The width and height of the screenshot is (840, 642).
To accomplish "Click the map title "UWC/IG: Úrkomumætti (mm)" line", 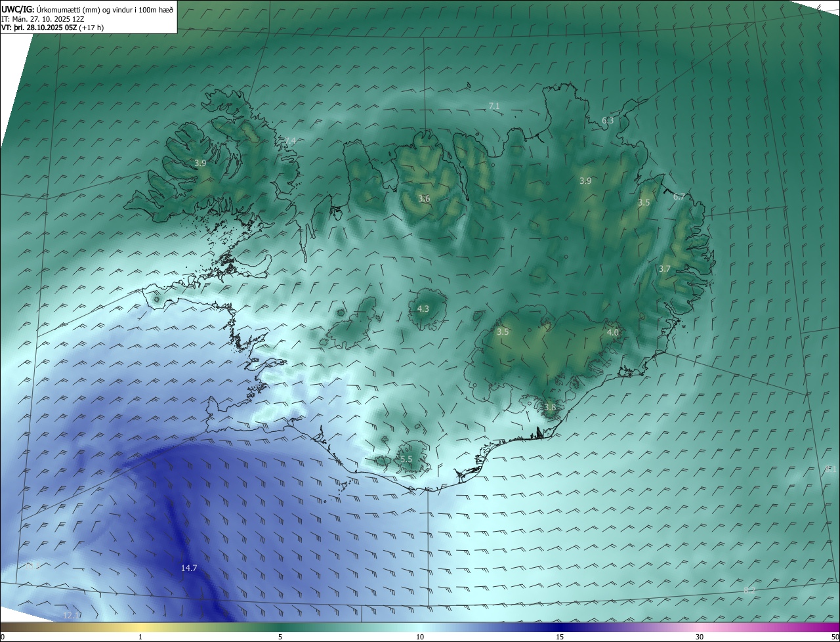I will (x=87, y=9).
